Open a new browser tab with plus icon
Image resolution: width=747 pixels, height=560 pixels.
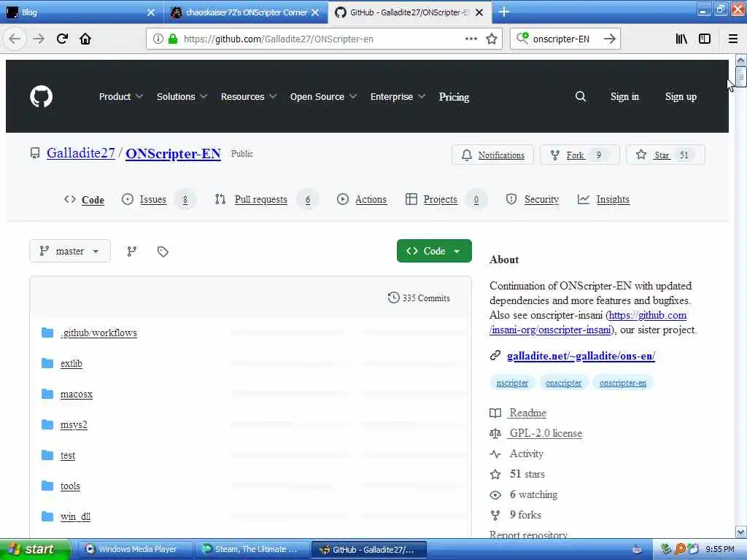point(504,12)
